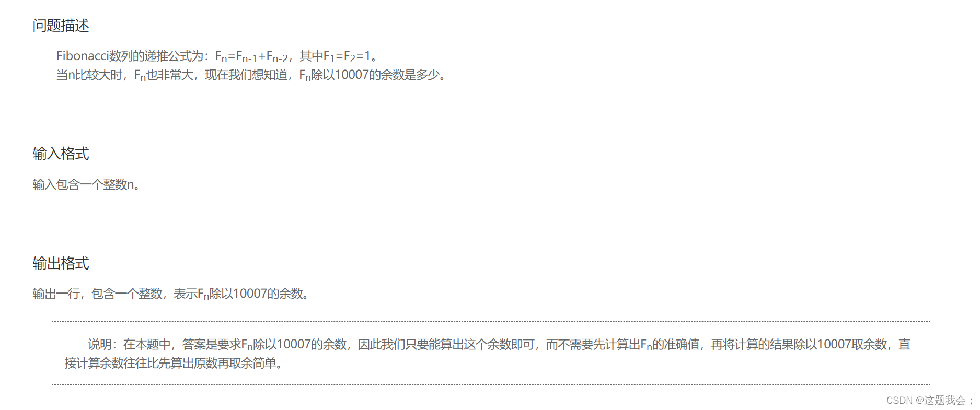
Task: Click the 输入格式 section heading
Action: point(61,154)
